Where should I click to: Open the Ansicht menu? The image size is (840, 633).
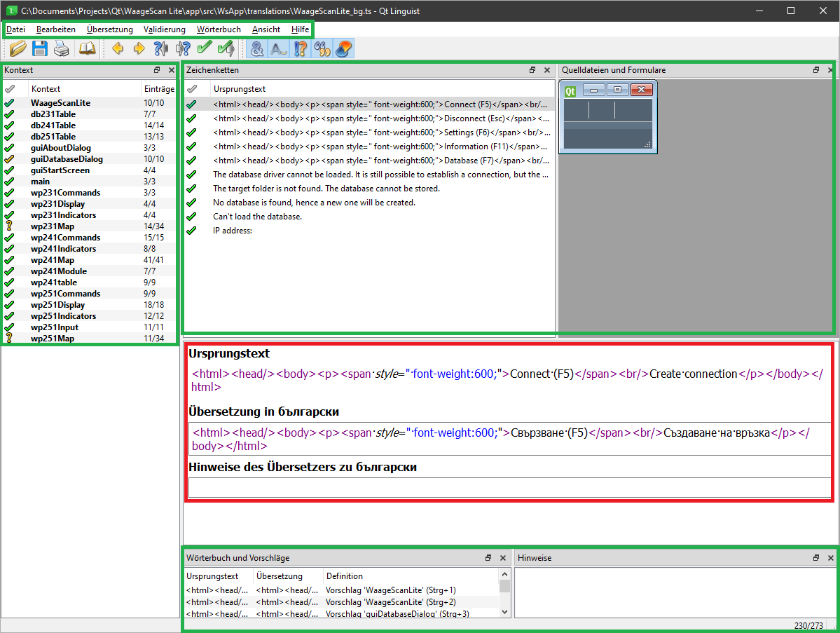pos(266,29)
